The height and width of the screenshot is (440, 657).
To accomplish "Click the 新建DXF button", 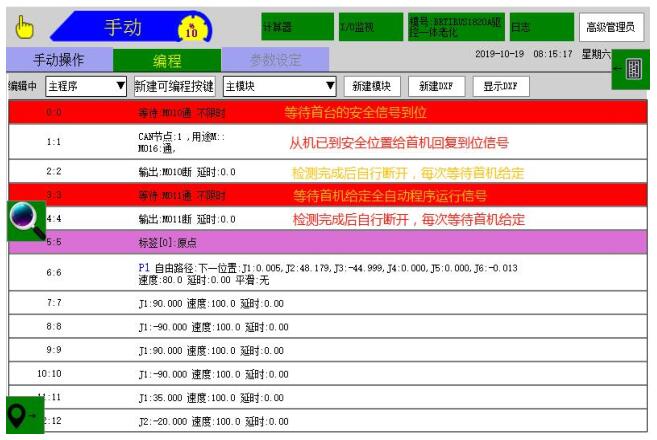I will (x=436, y=86).
